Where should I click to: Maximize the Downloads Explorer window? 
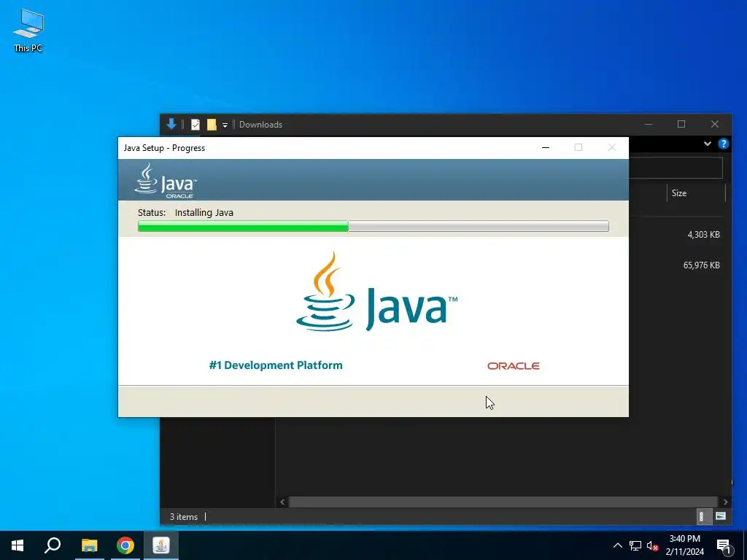[x=681, y=124]
